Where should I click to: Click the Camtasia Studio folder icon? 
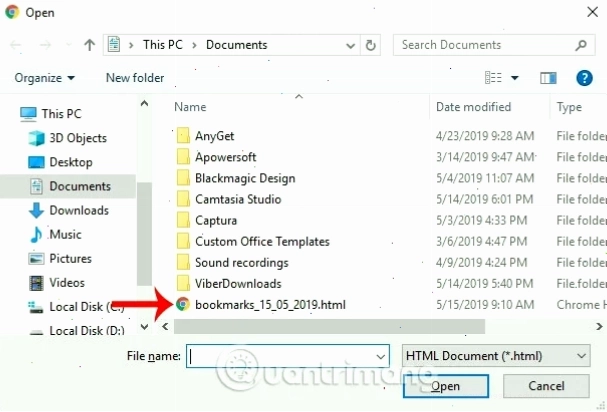tap(183, 199)
